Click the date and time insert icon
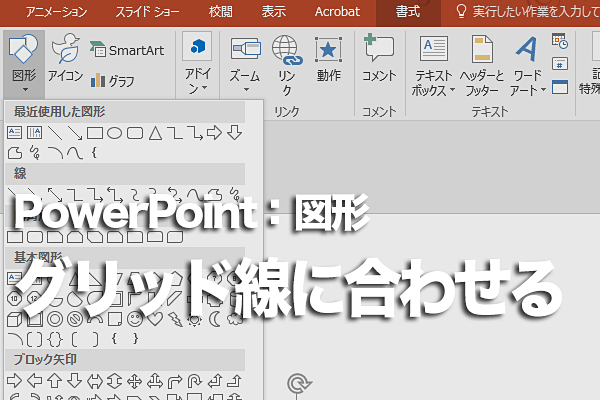Viewport: 600px width, 400px height. click(x=560, y=41)
